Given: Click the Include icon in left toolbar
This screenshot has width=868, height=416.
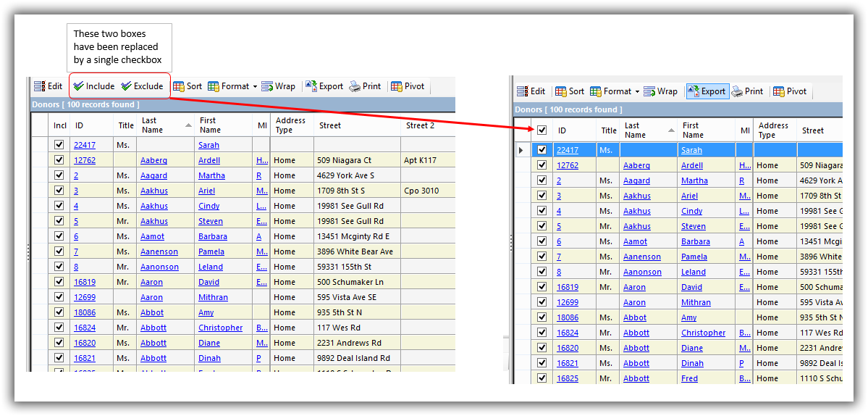Looking at the screenshot, I should click(x=78, y=86).
